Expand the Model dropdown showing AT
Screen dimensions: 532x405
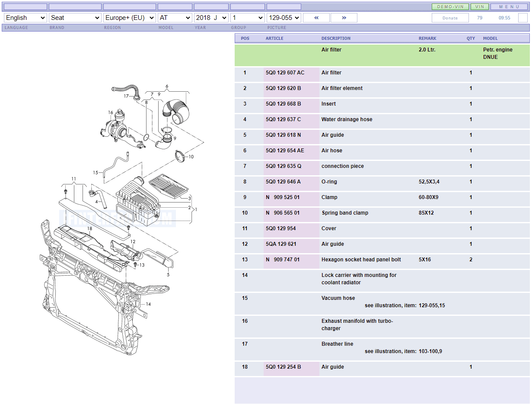point(175,18)
